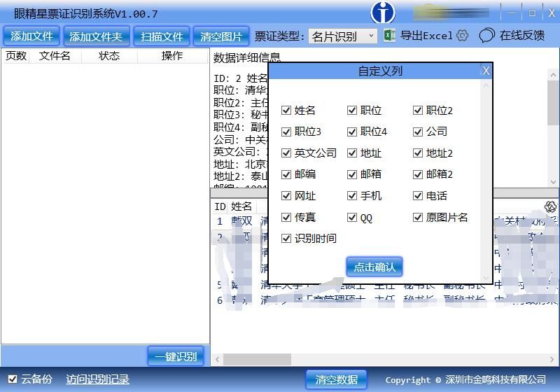
Task: Open export settings gear icon
Action: pyautogui.click(x=463, y=35)
